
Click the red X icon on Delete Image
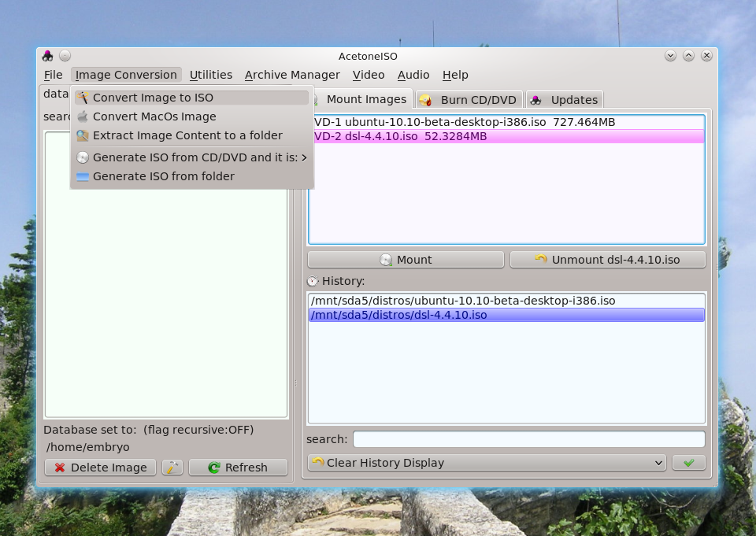(x=60, y=468)
